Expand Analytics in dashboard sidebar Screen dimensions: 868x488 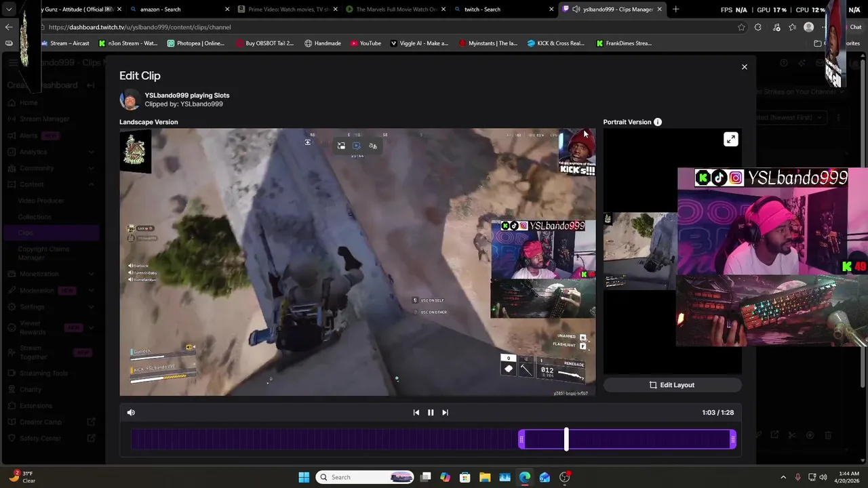pos(92,152)
